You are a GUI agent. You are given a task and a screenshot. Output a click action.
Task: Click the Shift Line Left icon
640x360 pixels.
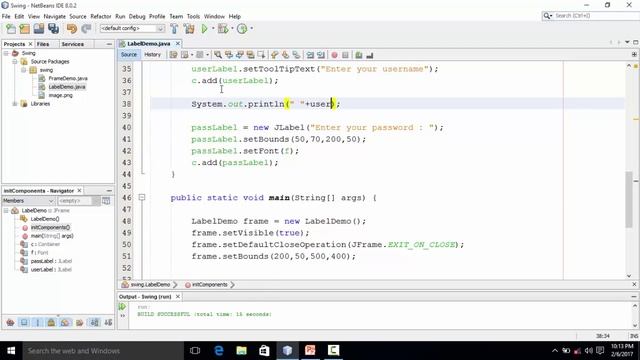click(x=311, y=55)
